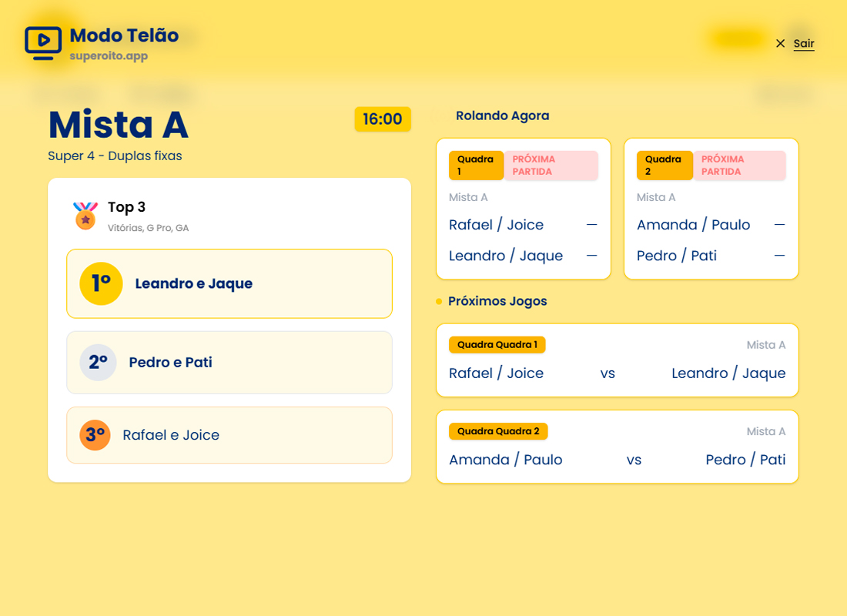The height and width of the screenshot is (616, 847).
Task: Click the 2º ranking circle badge
Action: click(98, 362)
